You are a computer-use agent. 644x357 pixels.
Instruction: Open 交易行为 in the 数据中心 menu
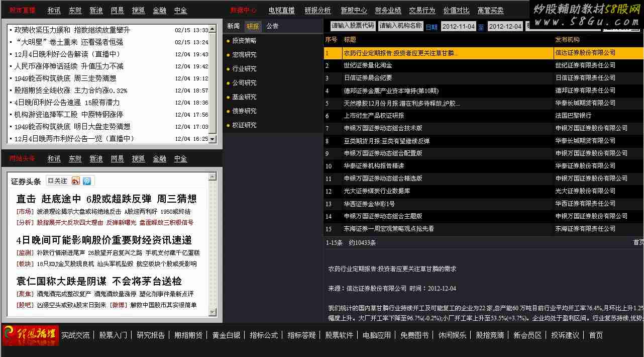tap(422, 11)
